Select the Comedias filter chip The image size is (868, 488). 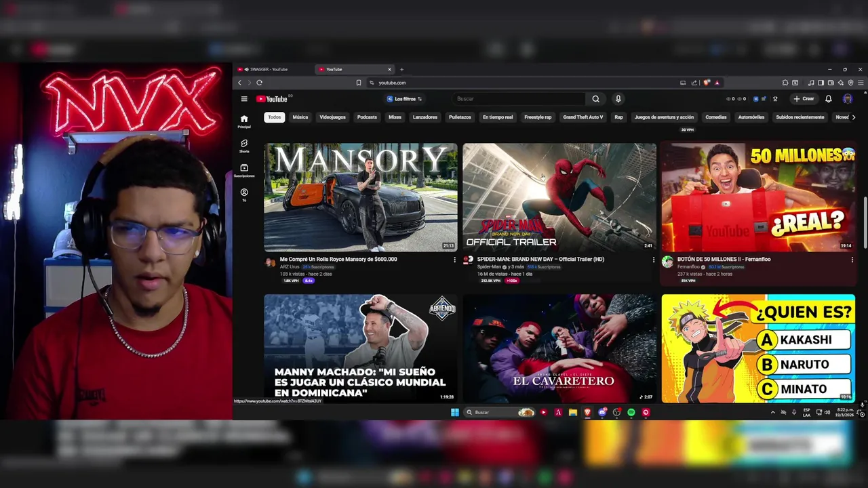coord(715,117)
